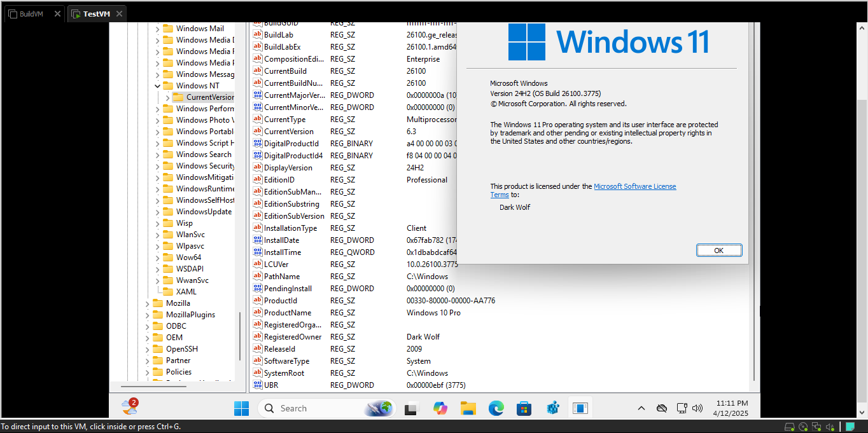
Task: Open the weather widget with notification badge
Action: (130, 407)
